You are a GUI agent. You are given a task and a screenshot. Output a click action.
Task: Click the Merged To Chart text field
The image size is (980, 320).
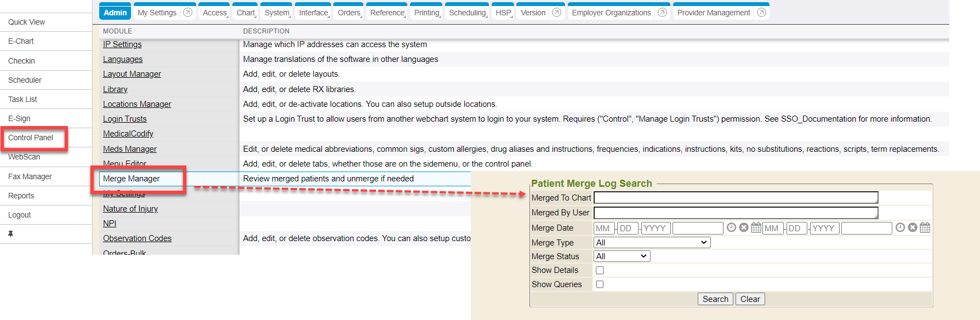(736, 198)
